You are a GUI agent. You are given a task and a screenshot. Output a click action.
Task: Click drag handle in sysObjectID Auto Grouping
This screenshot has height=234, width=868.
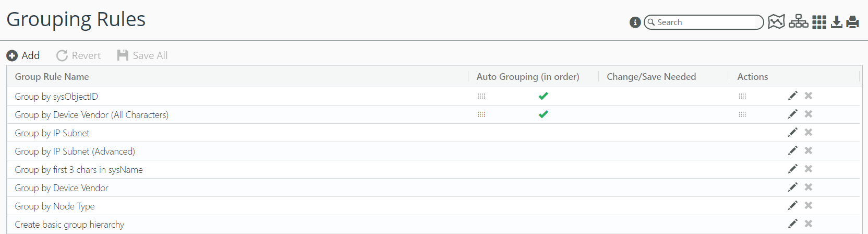(x=481, y=96)
